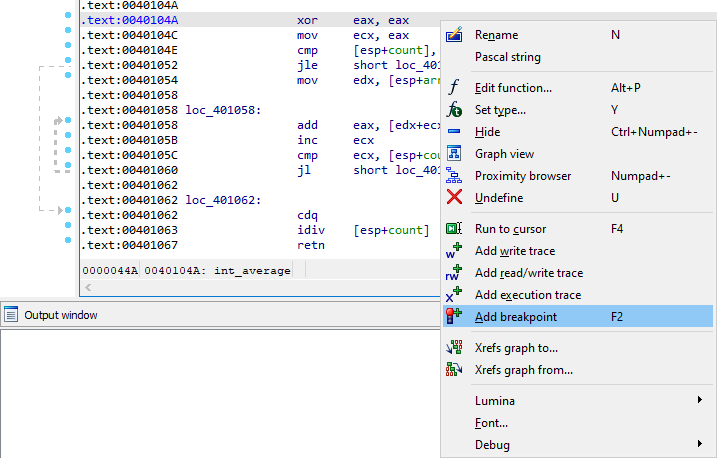
Task: Choose Add write trace option
Action: [514, 251]
